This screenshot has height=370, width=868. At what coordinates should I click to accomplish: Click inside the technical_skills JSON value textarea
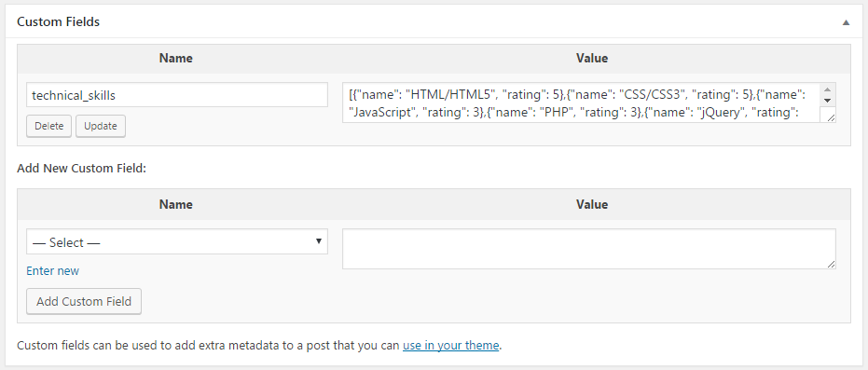pyautogui.click(x=581, y=103)
